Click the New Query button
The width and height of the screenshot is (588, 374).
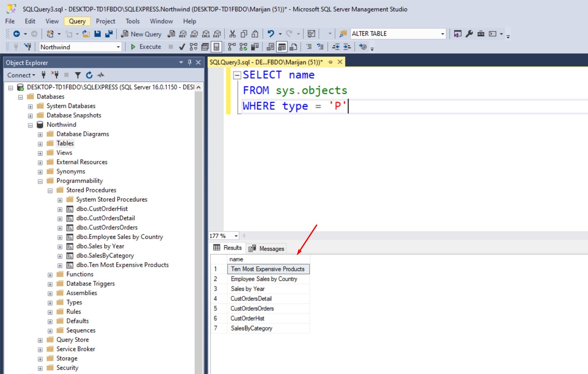(x=141, y=34)
